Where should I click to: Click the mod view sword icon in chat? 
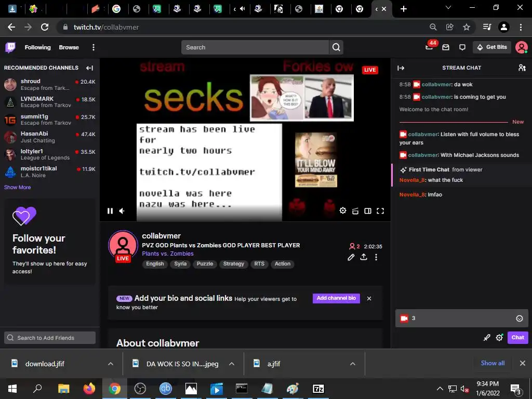[487, 338]
